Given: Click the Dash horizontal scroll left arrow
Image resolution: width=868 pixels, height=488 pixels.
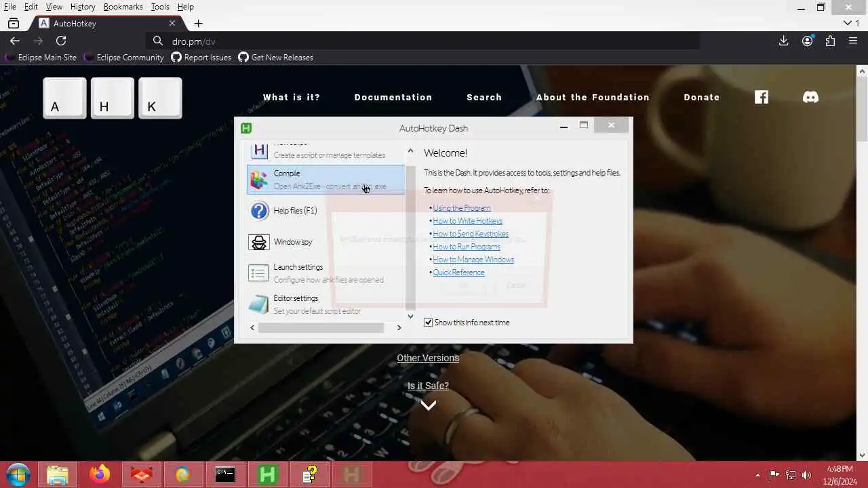Looking at the screenshot, I should coord(252,327).
